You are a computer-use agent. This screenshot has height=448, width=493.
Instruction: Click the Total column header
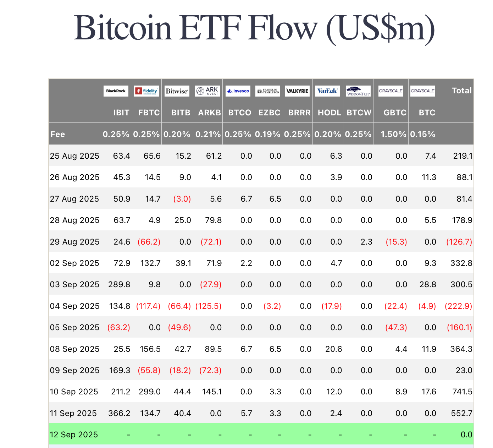(x=461, y=91)
